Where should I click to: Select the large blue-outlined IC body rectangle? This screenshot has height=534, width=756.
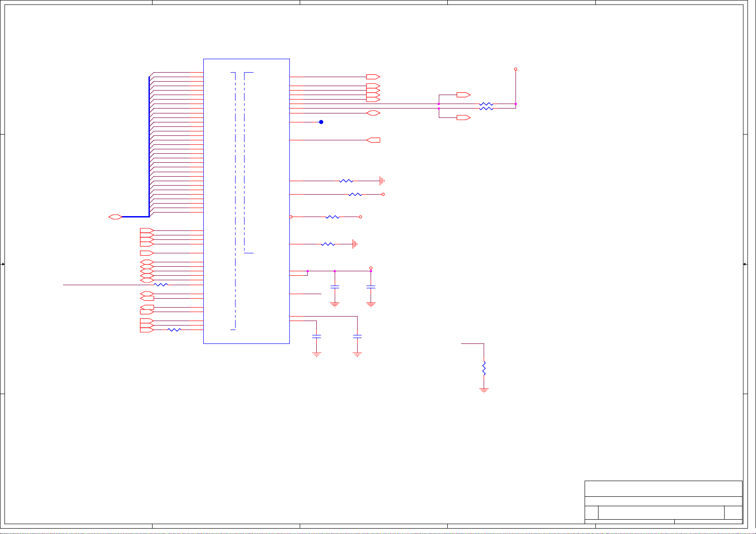pyautogui.click(x=246, y=201)
